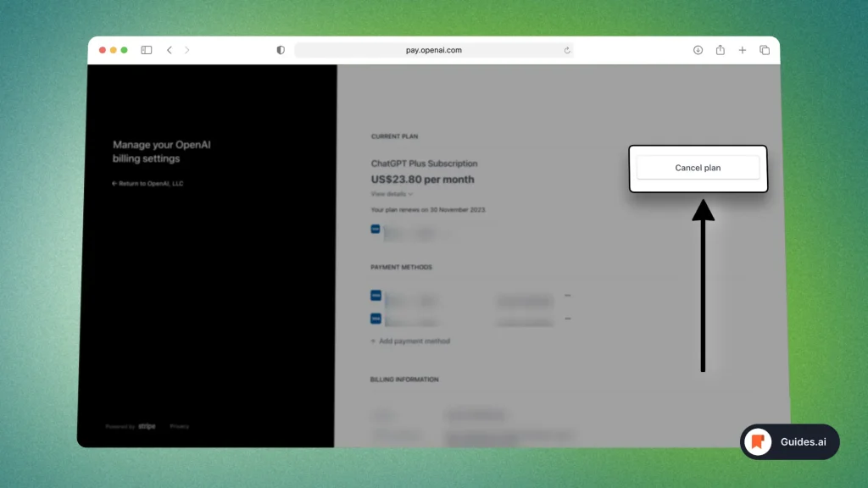This screenshot has height=488, width=868.
Task: Open the Privacy link in footer
Action: point(180,427)
